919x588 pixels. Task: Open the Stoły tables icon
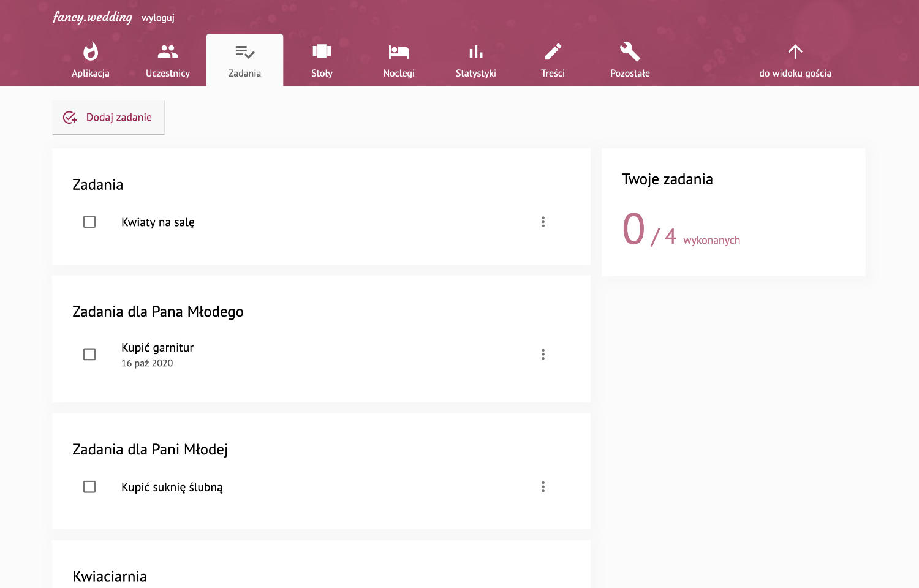tap(322, 51)
